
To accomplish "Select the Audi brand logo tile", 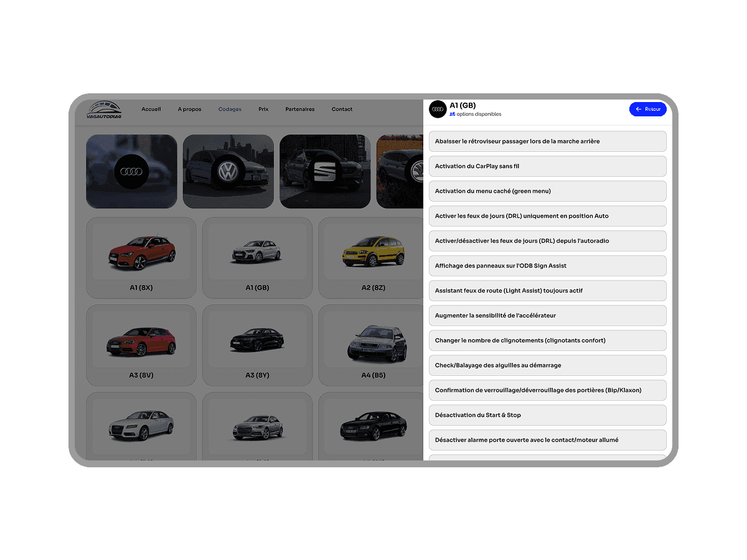I will (x=131, y=171).
